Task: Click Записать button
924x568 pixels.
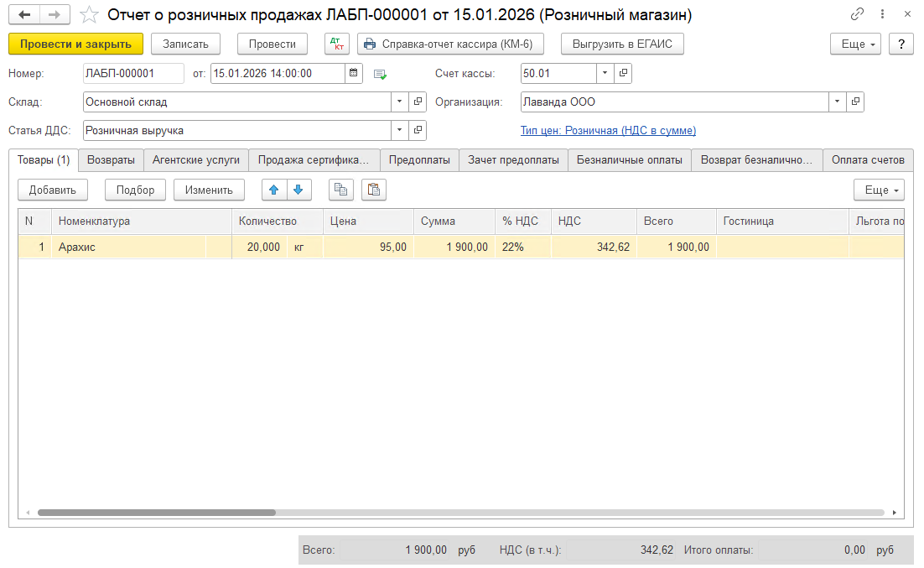Action: (185, 44)
